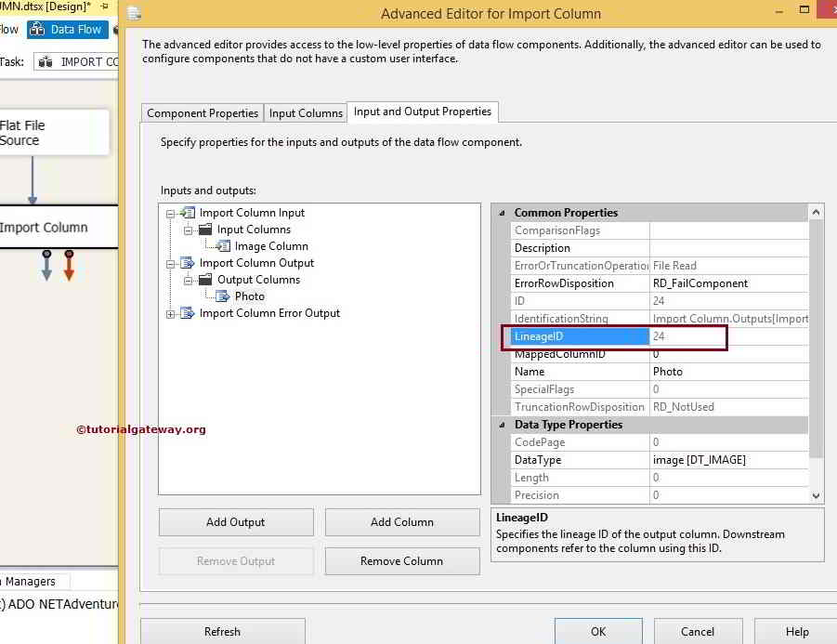Click the Data Flow tab icon
Screen dimensions: 837x644
(x=38, y=29)
